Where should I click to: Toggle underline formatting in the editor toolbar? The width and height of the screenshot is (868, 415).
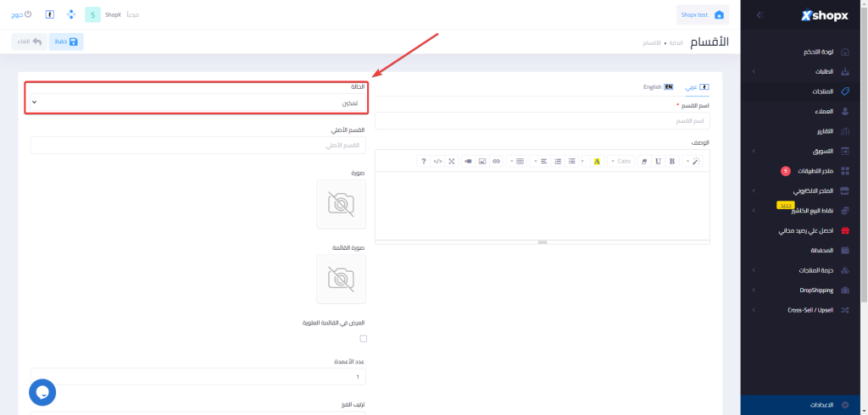coord(658,161)
